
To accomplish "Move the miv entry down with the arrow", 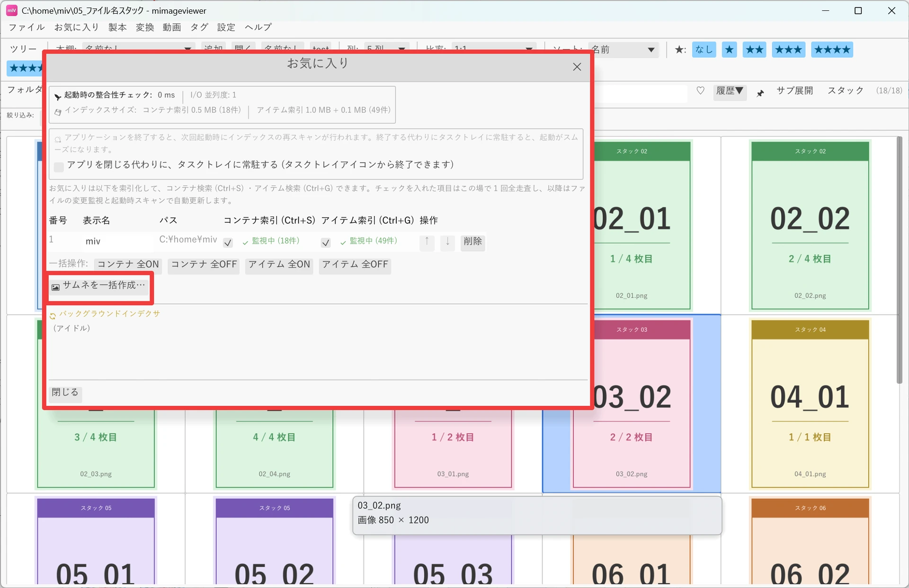I will coord(447,242).
